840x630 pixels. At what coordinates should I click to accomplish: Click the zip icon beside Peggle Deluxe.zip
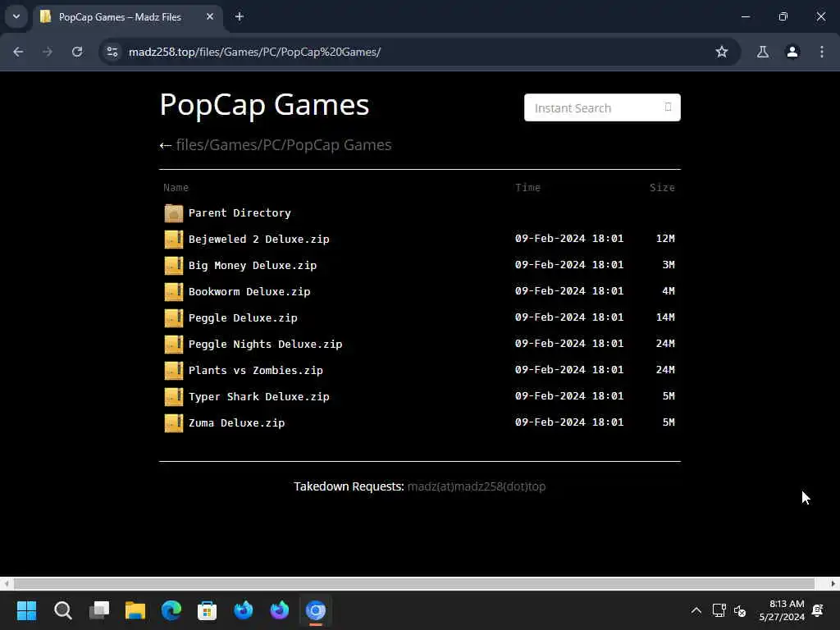tap(174, 318)
